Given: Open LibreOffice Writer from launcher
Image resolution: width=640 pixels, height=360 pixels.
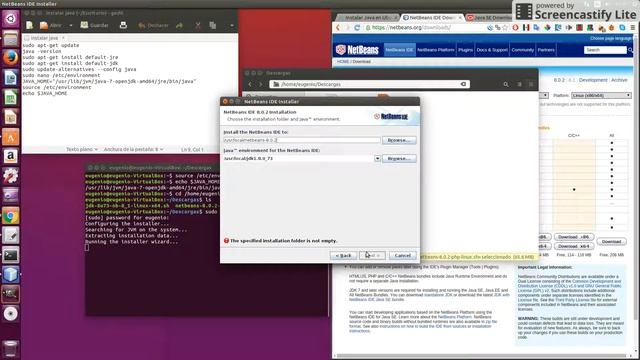Looking at the screenshot, I should tap(11, 78).
